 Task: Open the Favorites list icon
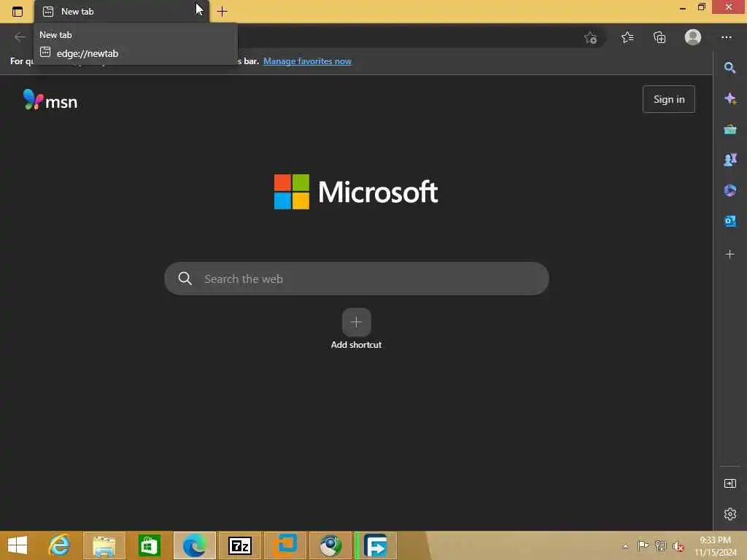627,37
